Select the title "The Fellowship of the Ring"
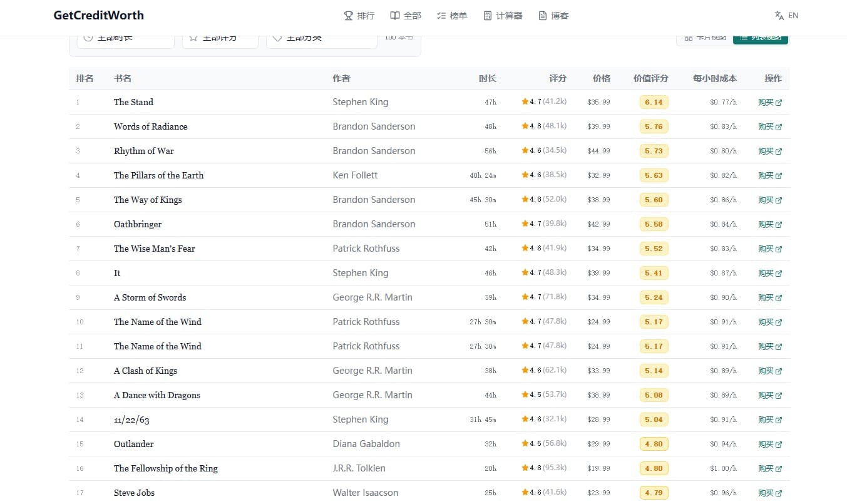The width and height of the screenshot is (847, 504). (x=166, y=468)
